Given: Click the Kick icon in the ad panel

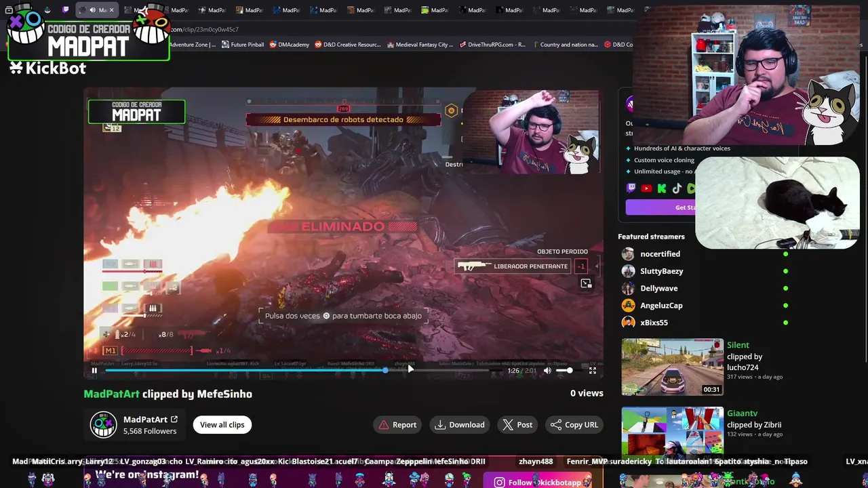Looking at the screenshot, I should (x=662, y=189).
